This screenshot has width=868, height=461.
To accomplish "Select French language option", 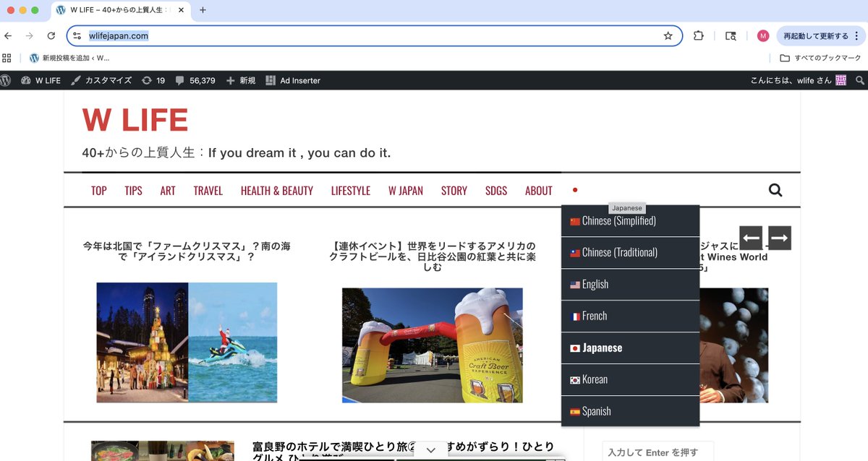I will click(x=631, y=316).
